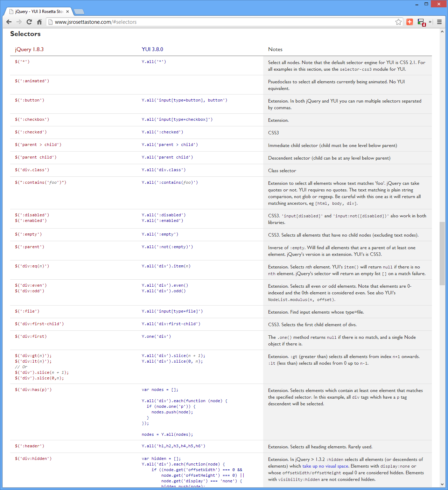
Task: Click $('div:has(p)') code
Action: tap(33, 390)
